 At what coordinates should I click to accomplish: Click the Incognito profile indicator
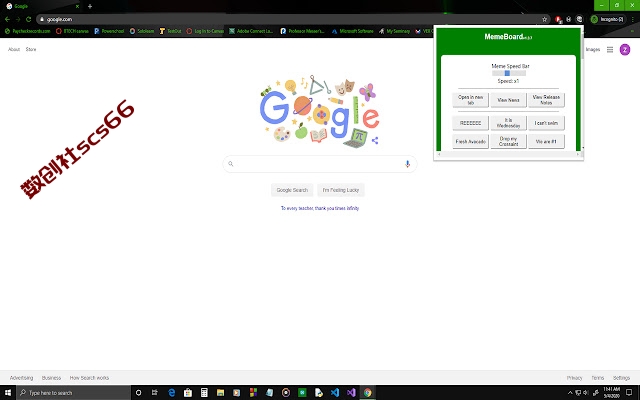tap(607, 19)
